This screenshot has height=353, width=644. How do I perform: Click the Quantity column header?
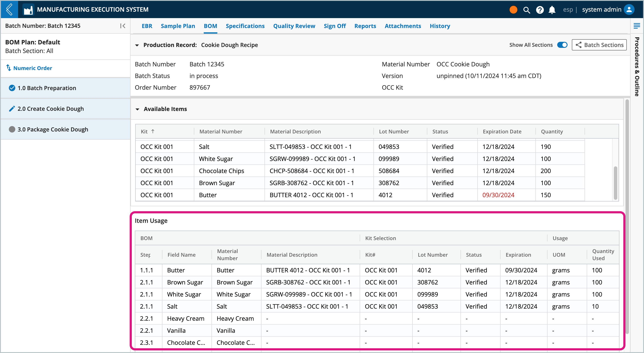pyautogui.click(x=552, y=131)
